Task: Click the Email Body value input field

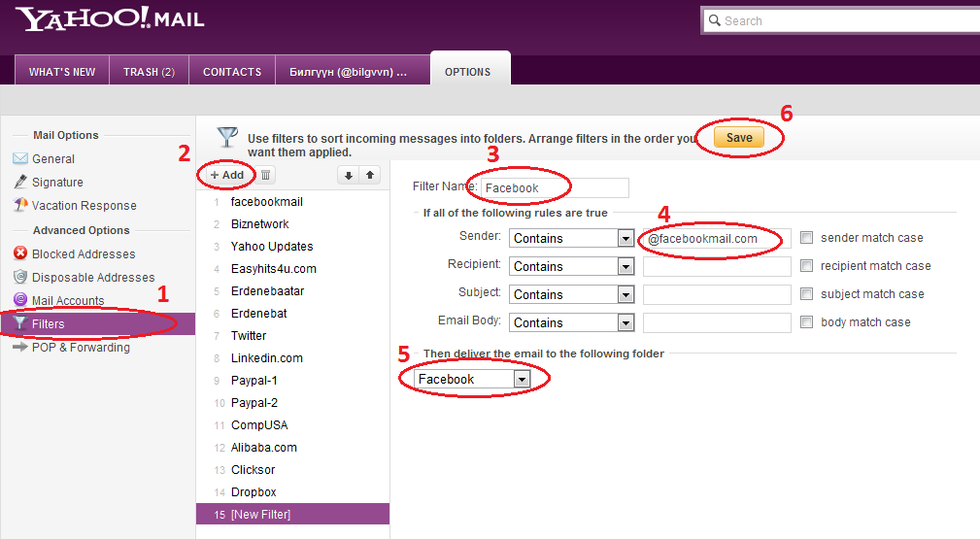Action: click(x=717, y=322)
